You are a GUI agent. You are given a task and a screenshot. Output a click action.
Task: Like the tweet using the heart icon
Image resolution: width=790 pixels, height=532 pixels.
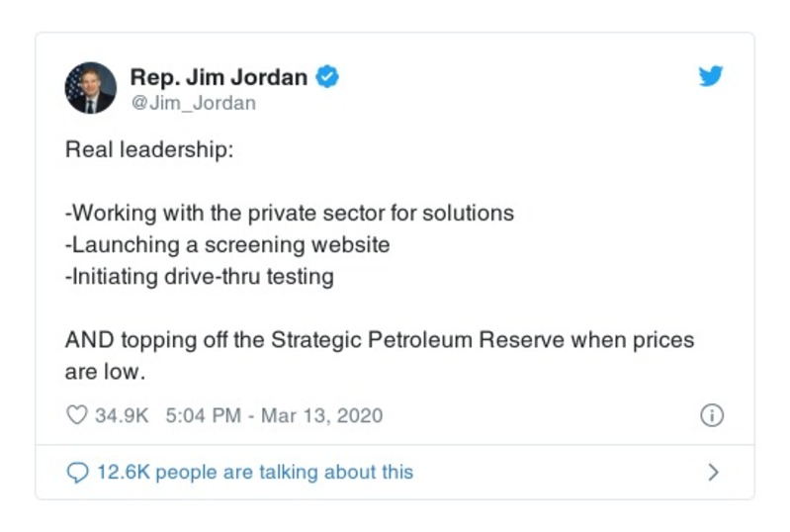coord(76,415)
